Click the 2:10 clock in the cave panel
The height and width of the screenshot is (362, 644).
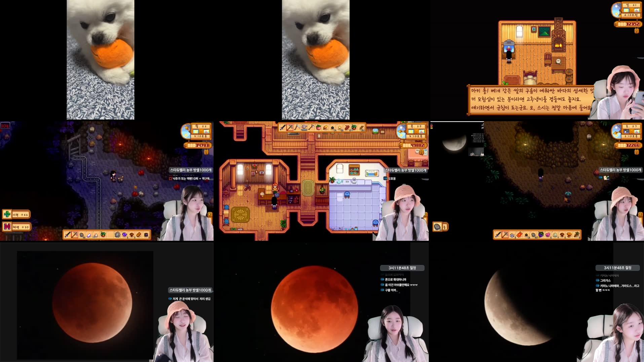pyautogui.click(x=631, y=136)
